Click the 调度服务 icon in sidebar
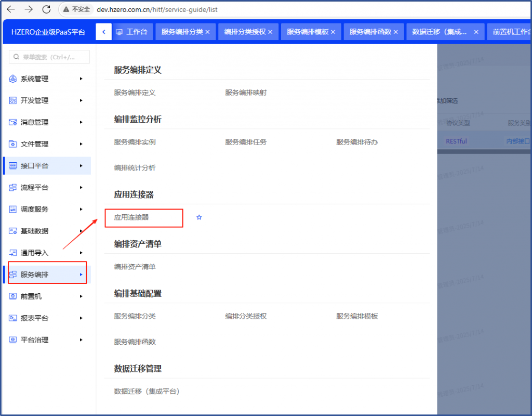Image resolution: width=532 pixels, height=416 pixels. 13,209
